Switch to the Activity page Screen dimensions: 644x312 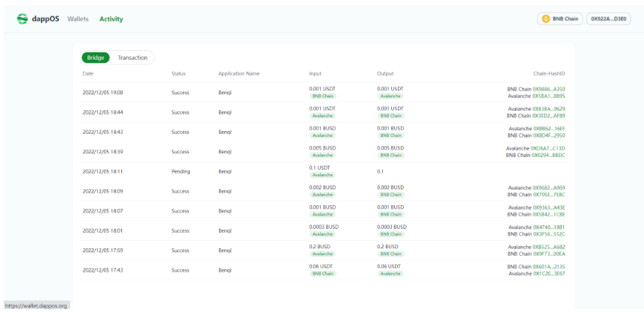(x=111, y=19)
